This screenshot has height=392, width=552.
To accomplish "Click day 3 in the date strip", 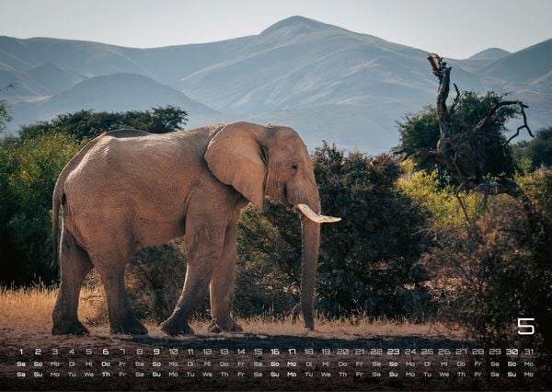I will pyautogui.click(x=55, y=352).
